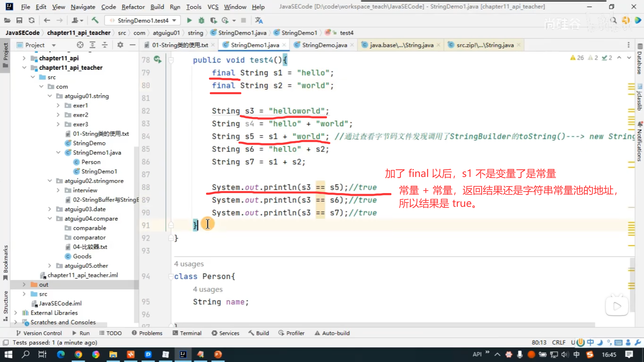Open the Refactor menu
The width and height of the screenshot is (644, 362).
pyautogui.click(x=133, y=7)
